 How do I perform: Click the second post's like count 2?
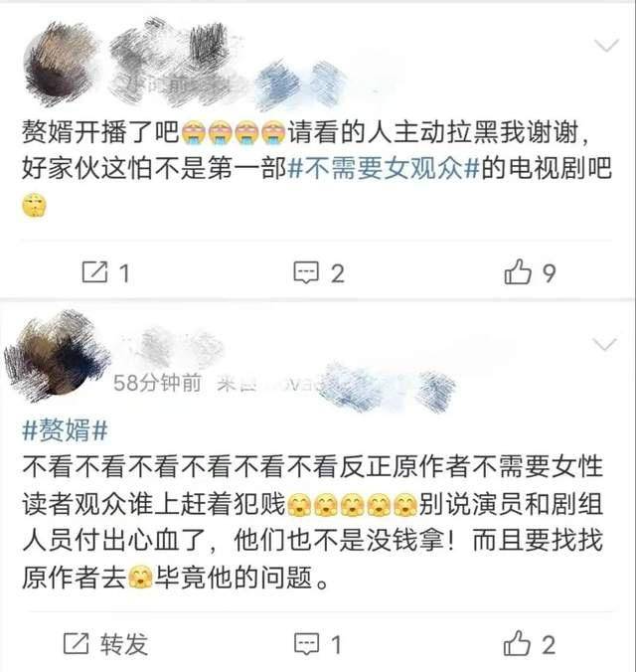(549, 644)
